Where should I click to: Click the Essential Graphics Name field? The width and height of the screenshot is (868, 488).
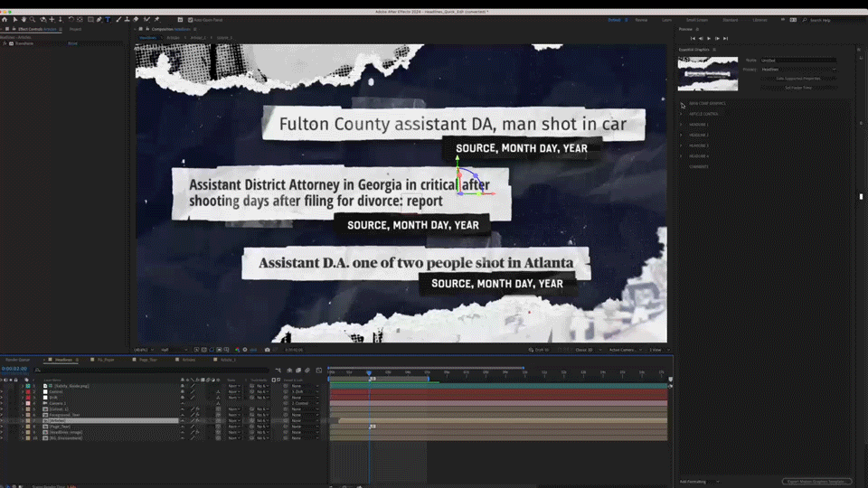[798, 61]
